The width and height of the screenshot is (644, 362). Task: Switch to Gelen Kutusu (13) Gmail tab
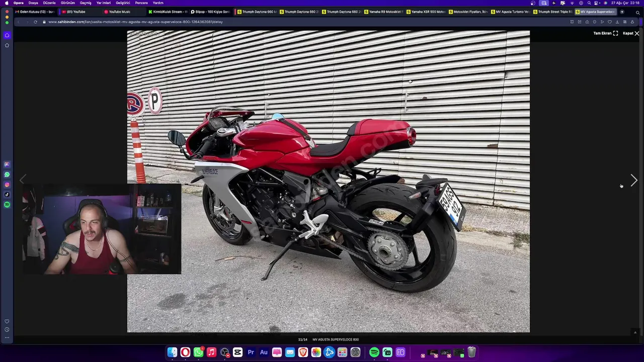coord(35,12)
